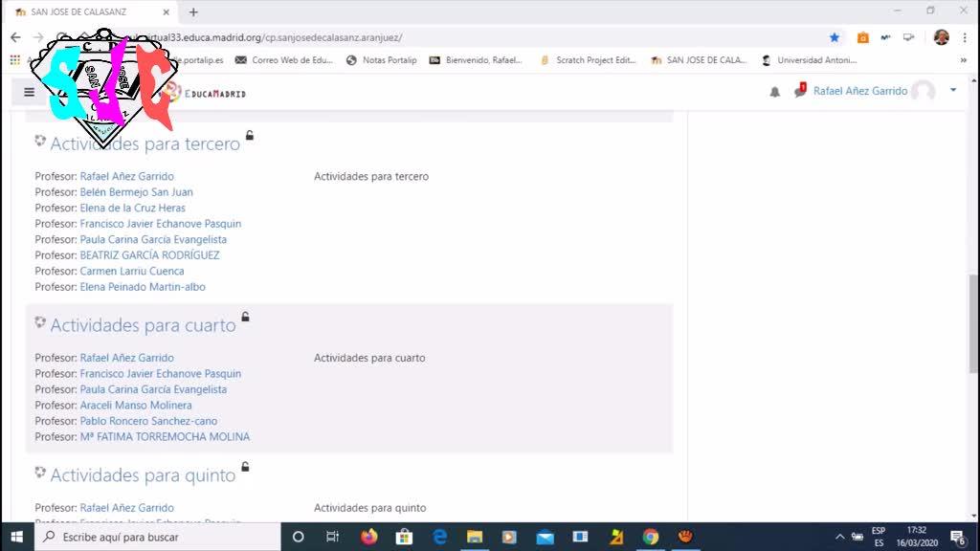The height and width of the screenshot is (551, 980).
Task: Open Notas Portalip bookmark
Action: click(381, 60)
